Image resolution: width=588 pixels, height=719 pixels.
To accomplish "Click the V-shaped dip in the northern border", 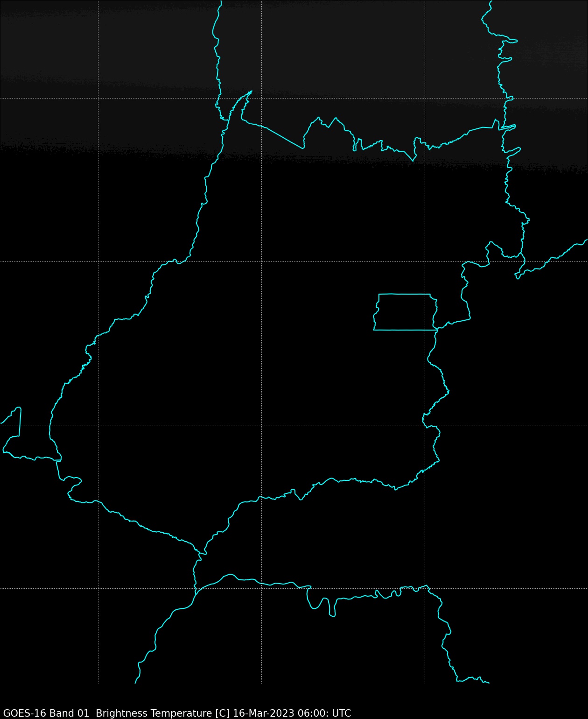I will click(413, 160).
